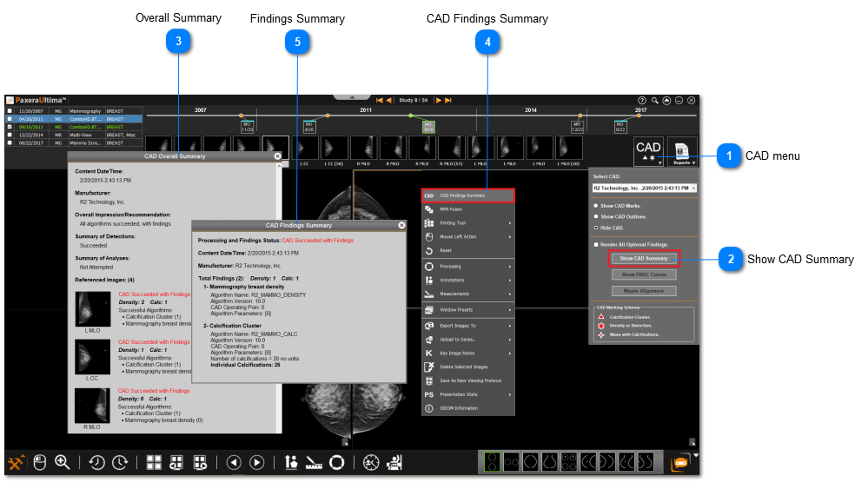Open the R MLO referenced image thumbnail
868x483 pixels.
[x=92, y=406]
